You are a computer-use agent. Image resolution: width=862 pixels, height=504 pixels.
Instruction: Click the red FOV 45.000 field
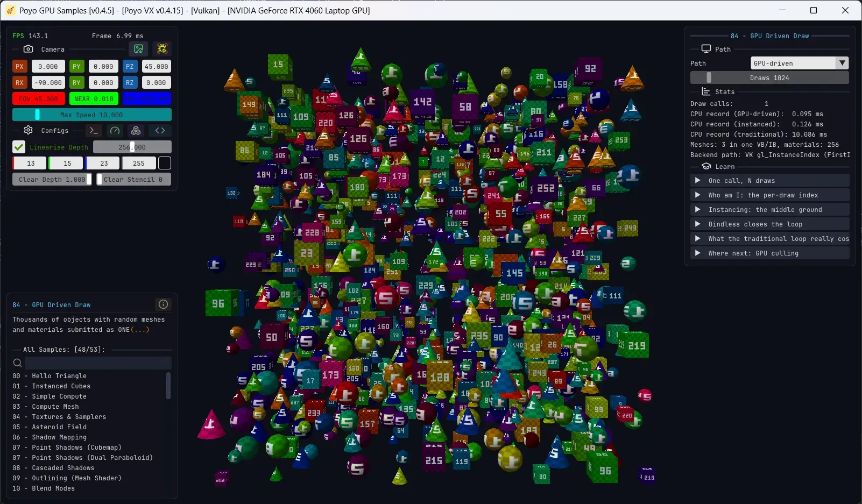point(38,99)
